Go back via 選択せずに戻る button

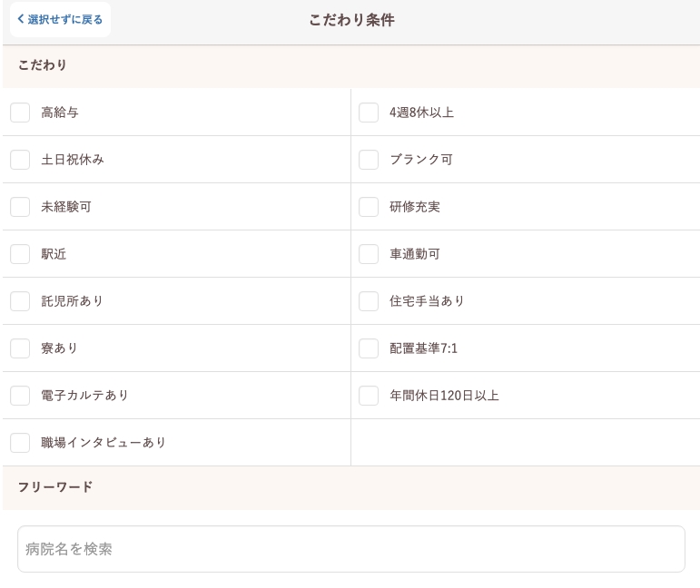click(60, 20)
